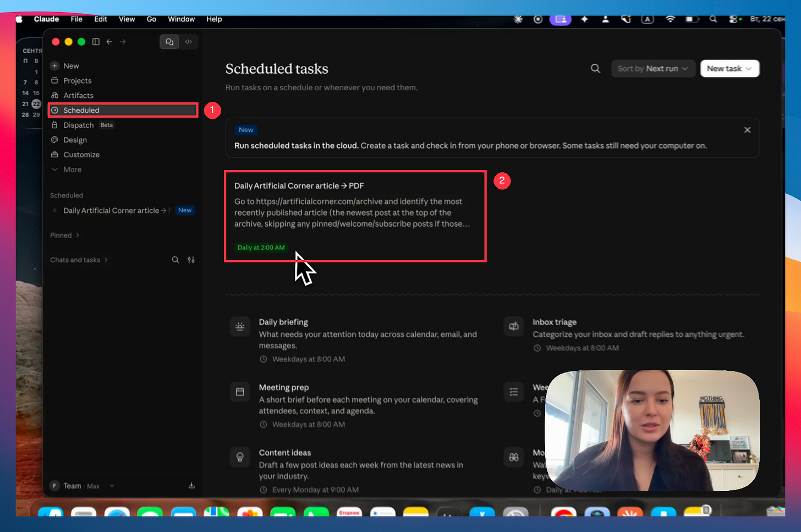Open the Daily Artificial Corner article task card

click(355, 216)
